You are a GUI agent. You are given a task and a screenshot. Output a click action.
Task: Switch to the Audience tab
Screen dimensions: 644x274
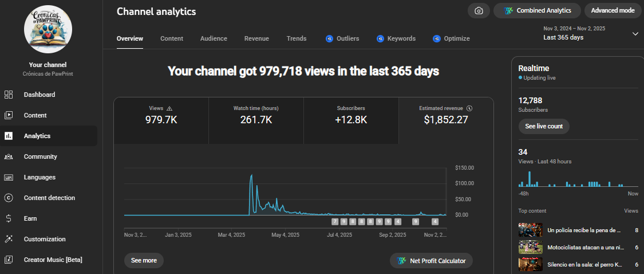pyautogui.click(x=214, y=38)
